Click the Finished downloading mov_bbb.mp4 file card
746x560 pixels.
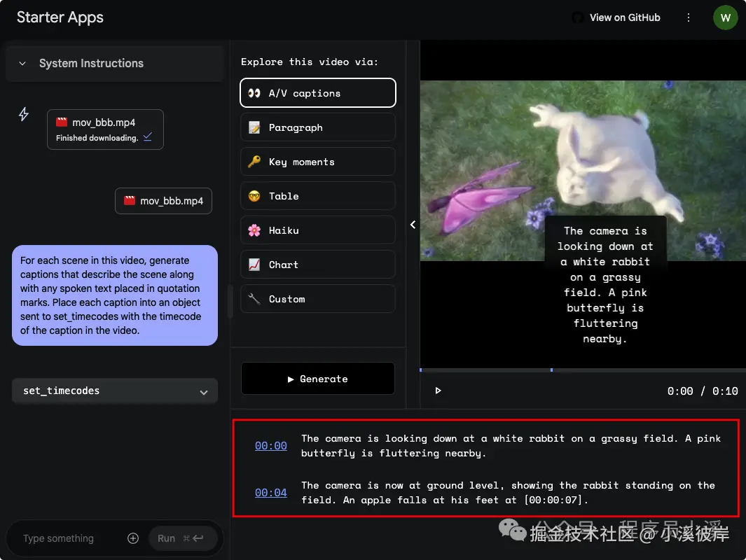pyautogui.click(x=105, y=129)
